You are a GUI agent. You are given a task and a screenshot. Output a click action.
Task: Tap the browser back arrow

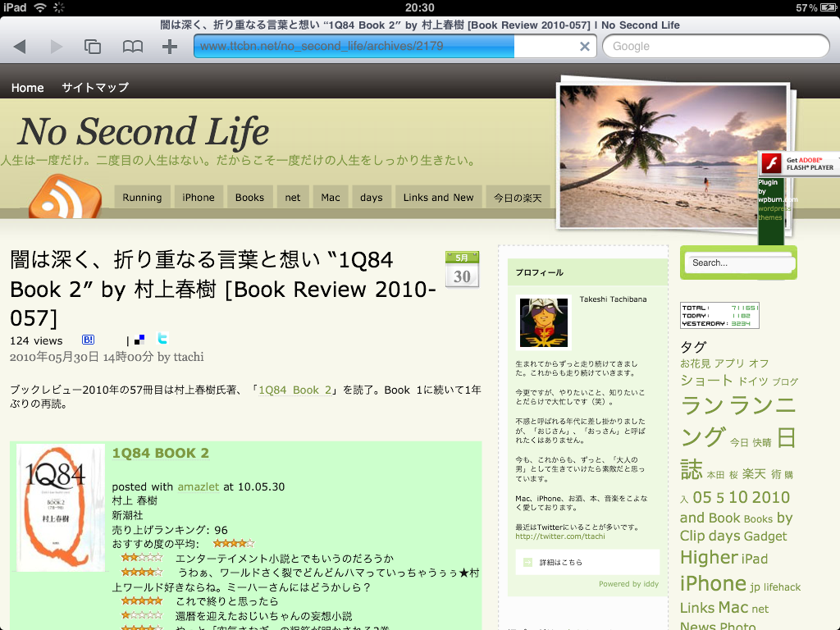20,47
